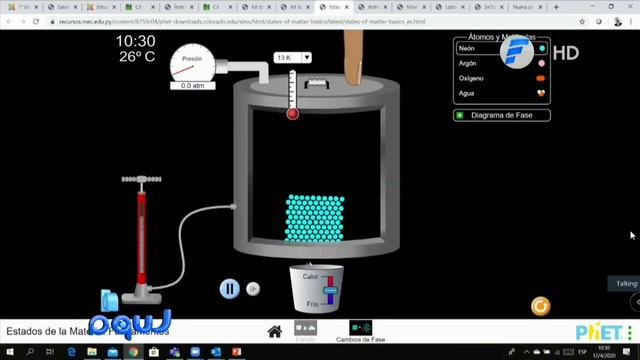Open the Windows Start menu
This screenshot has width=640, height=360.
coord(9,351)
